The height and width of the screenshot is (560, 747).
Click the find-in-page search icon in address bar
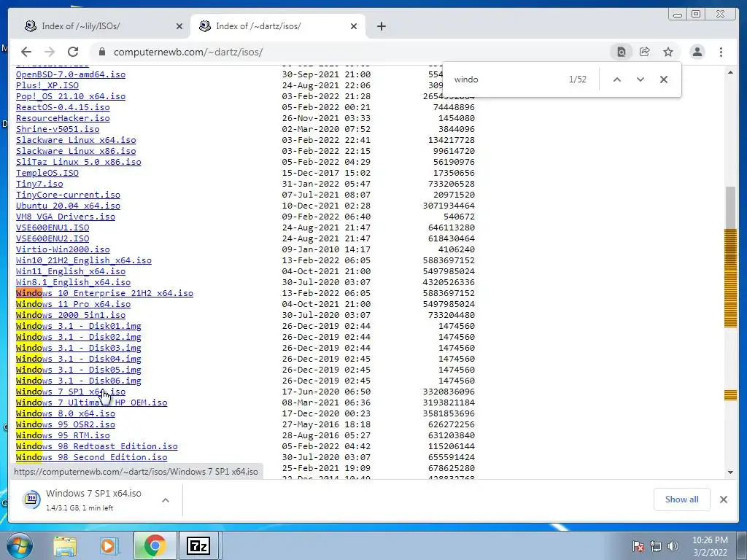[x=622, y=52]
